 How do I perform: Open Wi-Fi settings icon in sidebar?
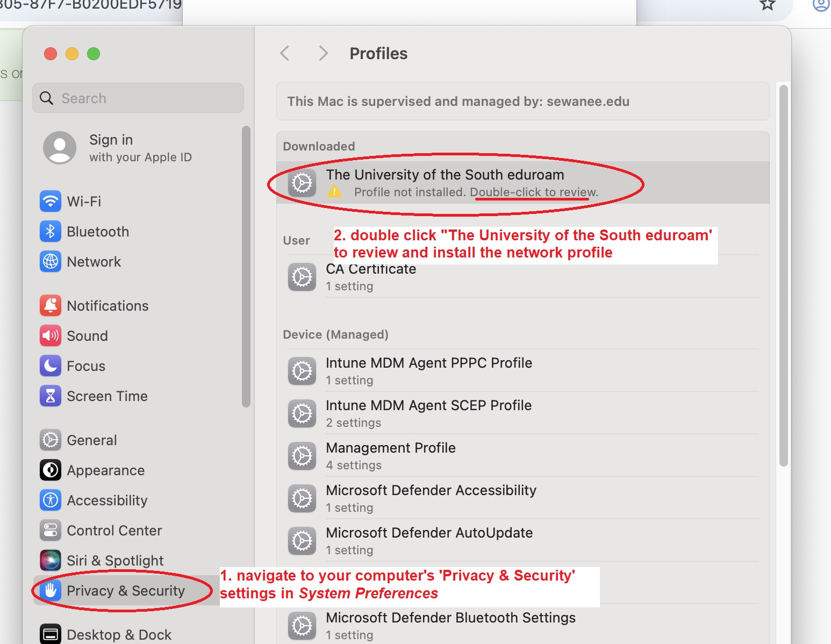coord(51,202)
